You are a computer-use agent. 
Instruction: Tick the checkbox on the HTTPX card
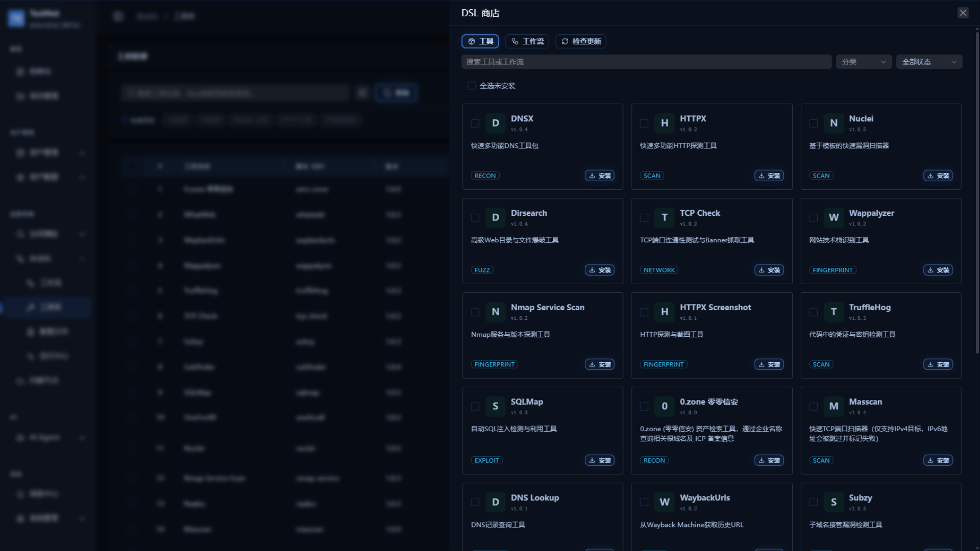[x=644, y=123]
